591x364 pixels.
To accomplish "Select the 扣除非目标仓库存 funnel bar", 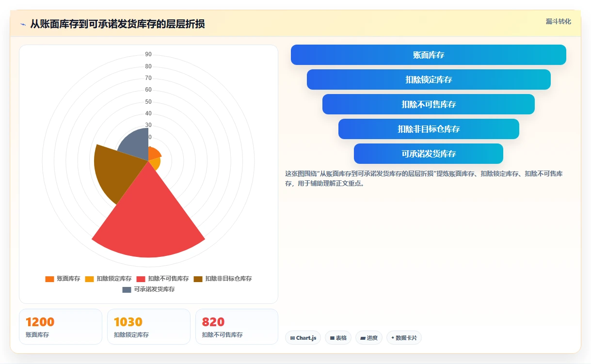I will point(429,129).
